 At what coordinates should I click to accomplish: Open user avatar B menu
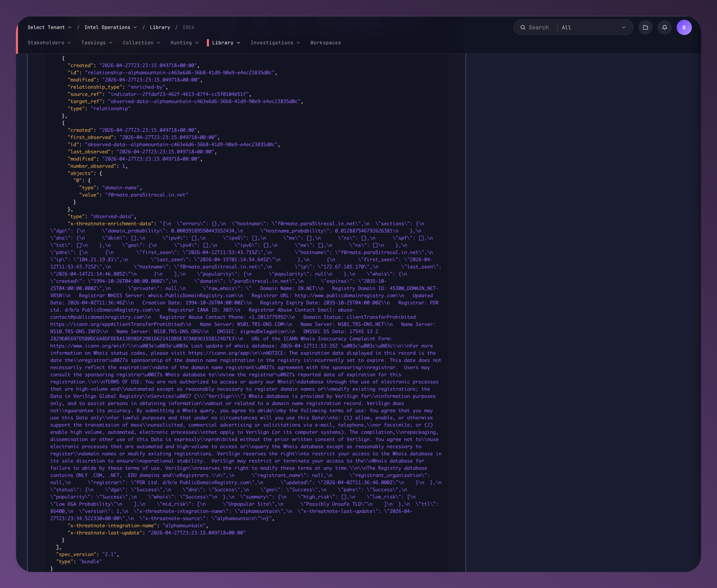click(x=684, y=27)
